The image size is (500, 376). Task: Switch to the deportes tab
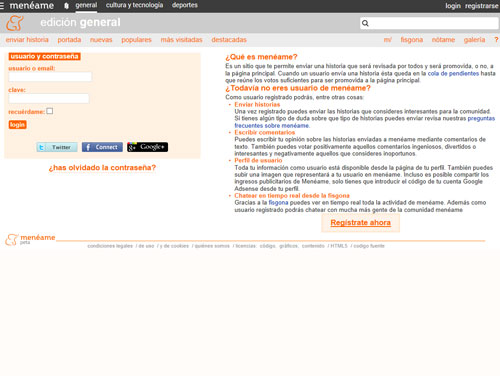tap(185, 5)
